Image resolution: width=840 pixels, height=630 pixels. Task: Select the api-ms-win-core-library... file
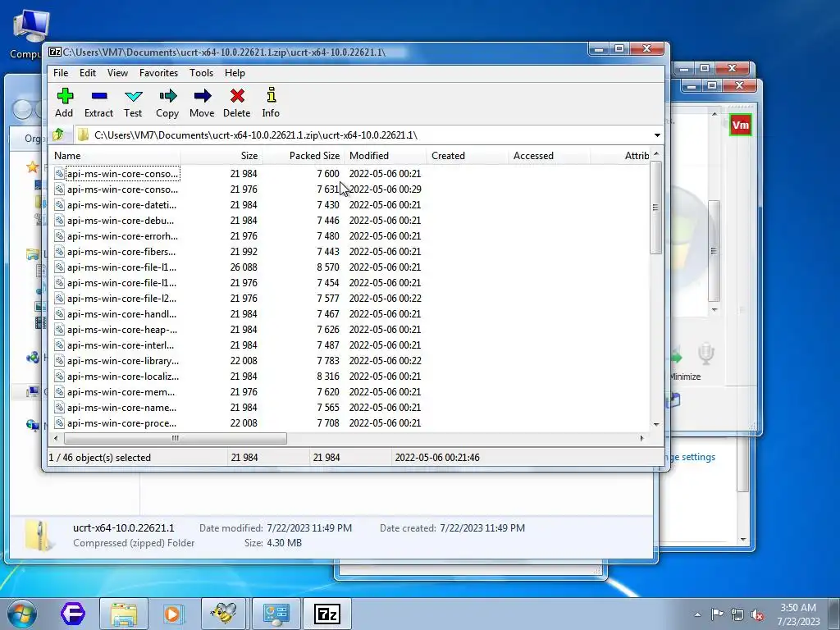[123, 361]
